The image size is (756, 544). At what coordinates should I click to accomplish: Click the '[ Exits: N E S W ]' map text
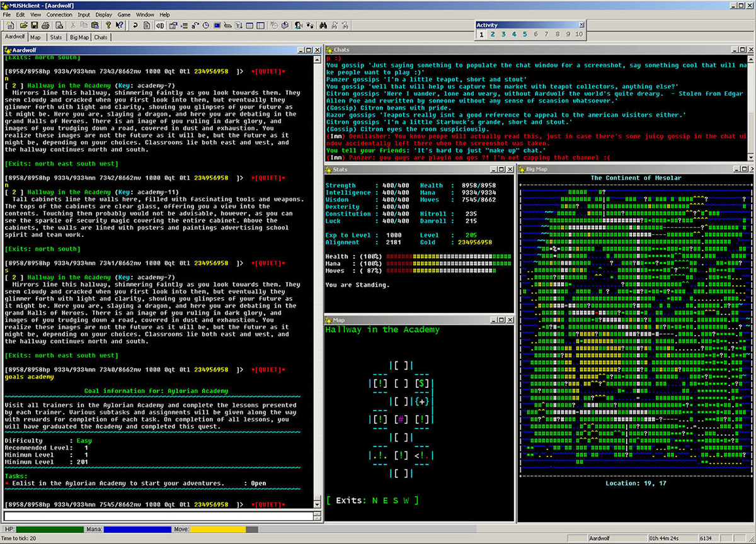pos(372,501)
